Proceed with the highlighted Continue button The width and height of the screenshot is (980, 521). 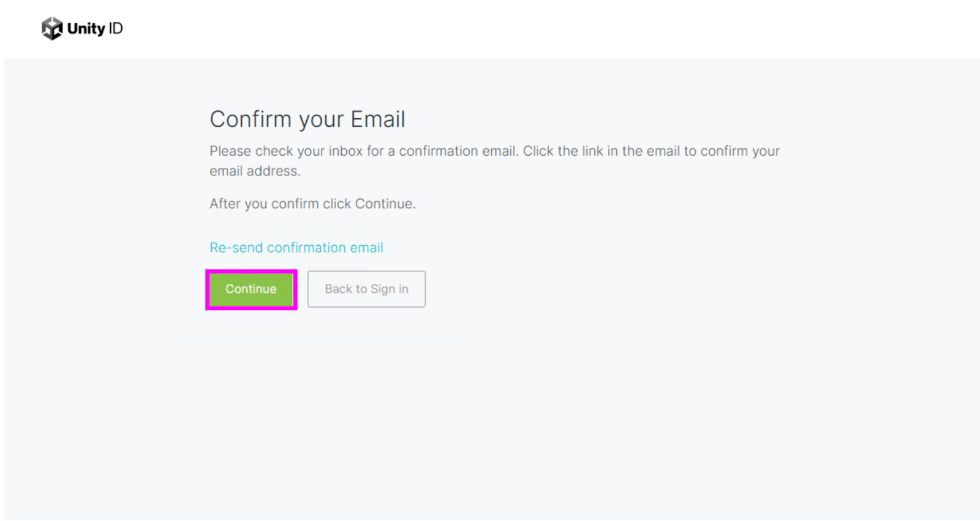[x=251, y=289]
